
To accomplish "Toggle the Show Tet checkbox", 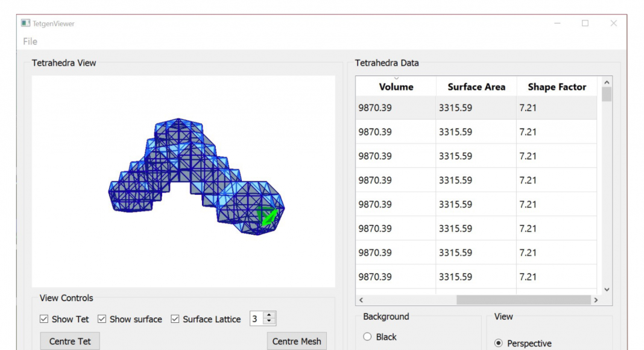I will pyautogui.click(x=44, y=319).
